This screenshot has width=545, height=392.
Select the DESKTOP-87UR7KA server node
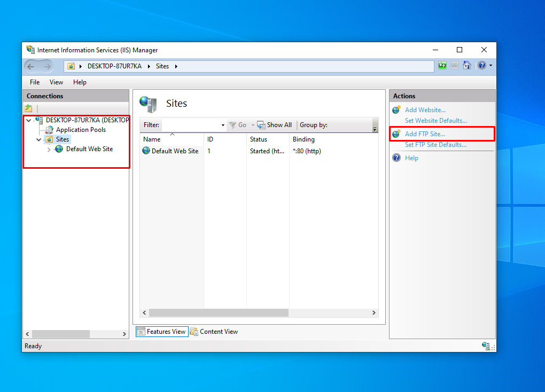coord(87,120)
